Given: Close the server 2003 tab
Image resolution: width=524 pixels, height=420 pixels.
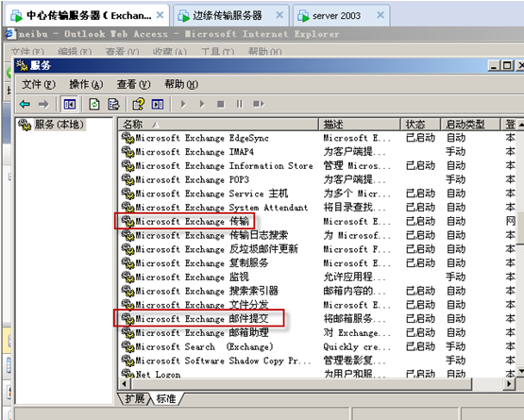Looking at the screenshot, I should click(380, 15).
